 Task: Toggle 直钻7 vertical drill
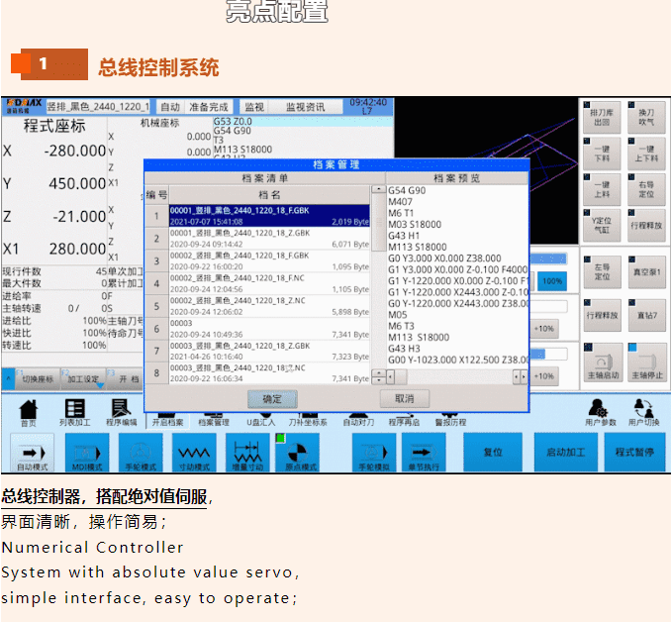coord(647,315)
